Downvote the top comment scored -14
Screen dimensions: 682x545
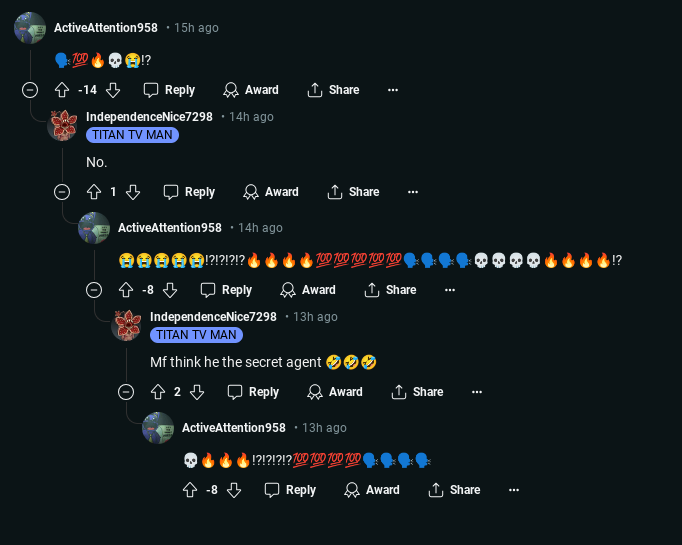tap(113, 90)
